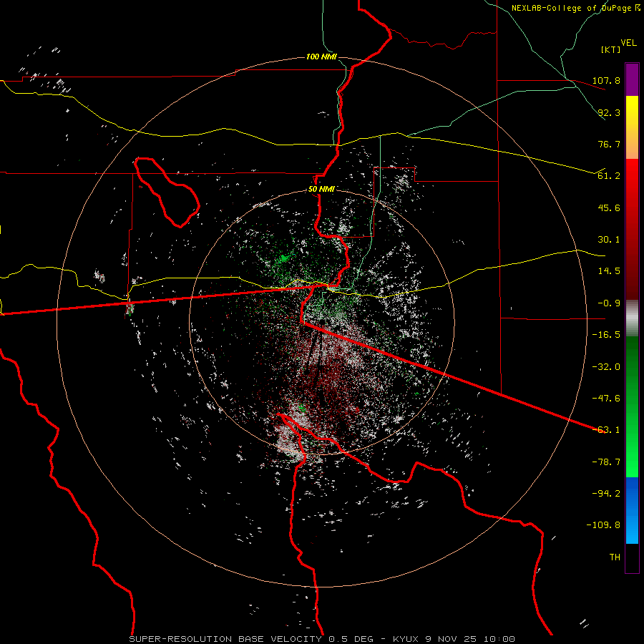Select the -109.8 legend value
This screenshot has height=644, width=644.
click(603, 525)
